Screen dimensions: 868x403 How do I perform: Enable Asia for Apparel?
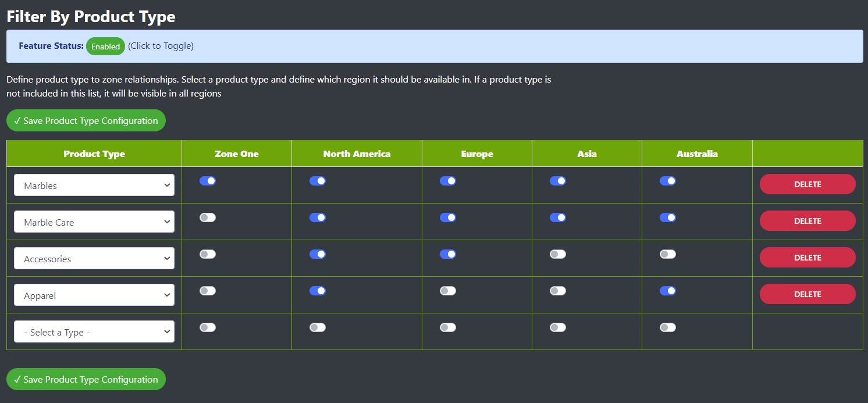tap(558, 291)
